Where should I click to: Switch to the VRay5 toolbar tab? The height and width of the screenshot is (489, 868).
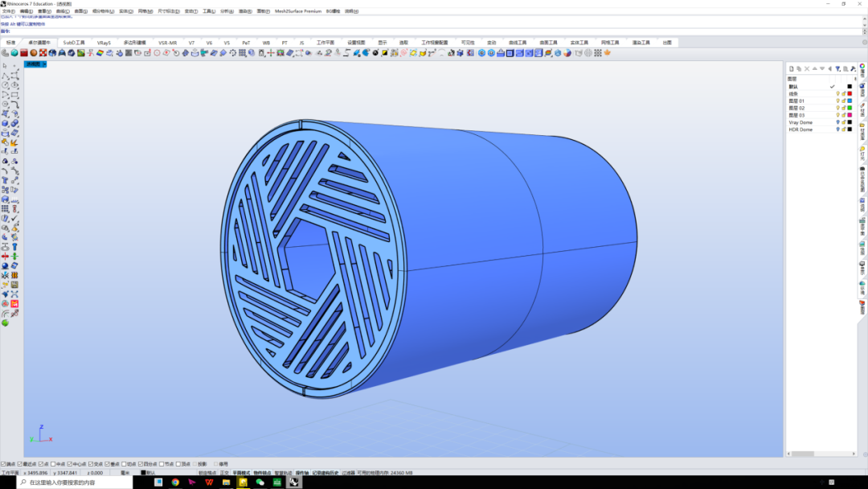tap(104, 43)
